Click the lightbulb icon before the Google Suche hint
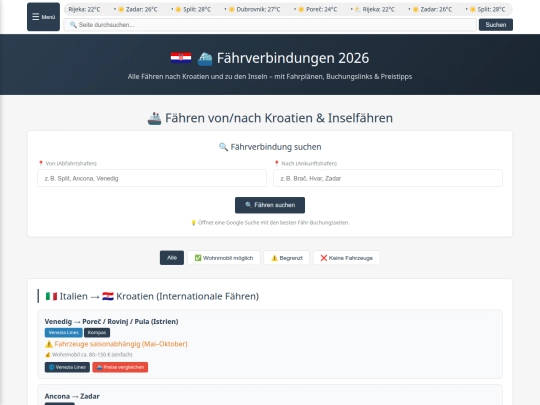Viewport: 540px width, 405px height. click(194, 223)
